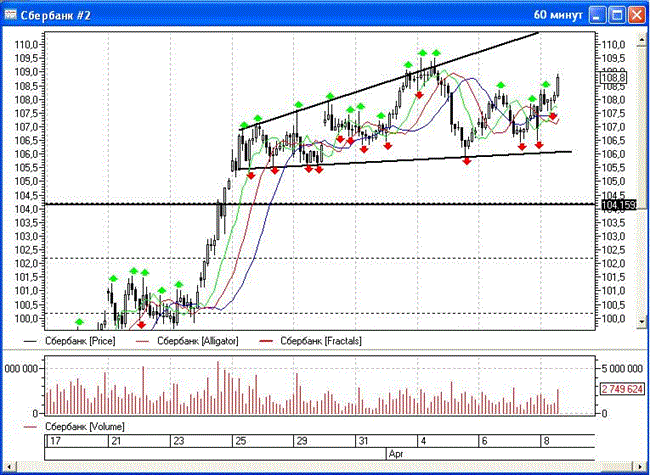Click the 5 000 000 volume axis label

[x=622, y=368]
